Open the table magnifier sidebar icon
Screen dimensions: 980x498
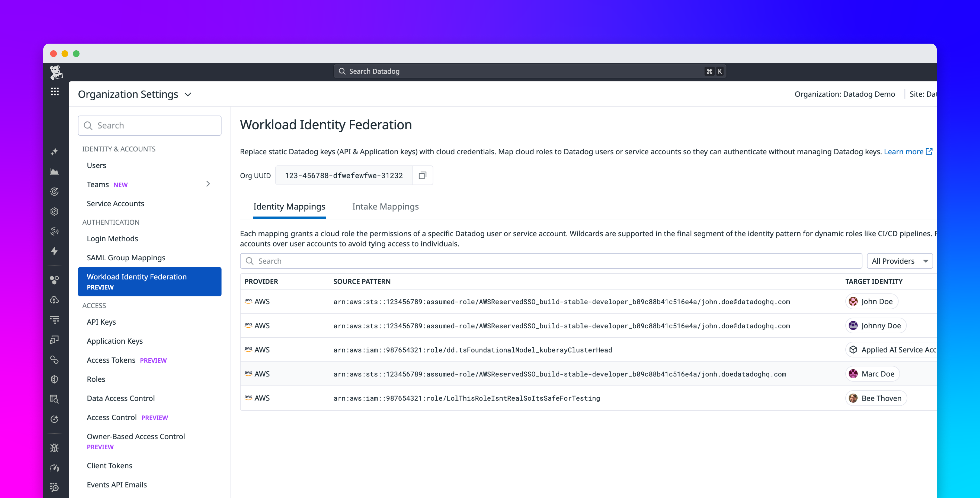54,399
